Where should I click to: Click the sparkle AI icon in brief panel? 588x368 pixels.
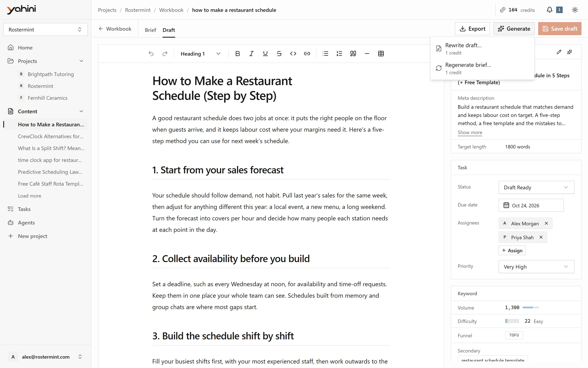coord(570,52)
